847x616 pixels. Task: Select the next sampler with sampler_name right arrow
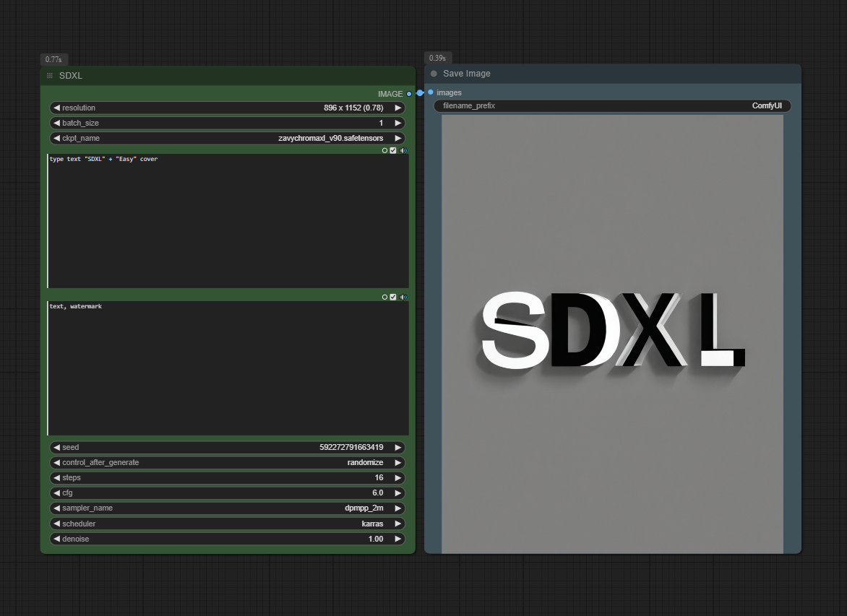[398, 508]
